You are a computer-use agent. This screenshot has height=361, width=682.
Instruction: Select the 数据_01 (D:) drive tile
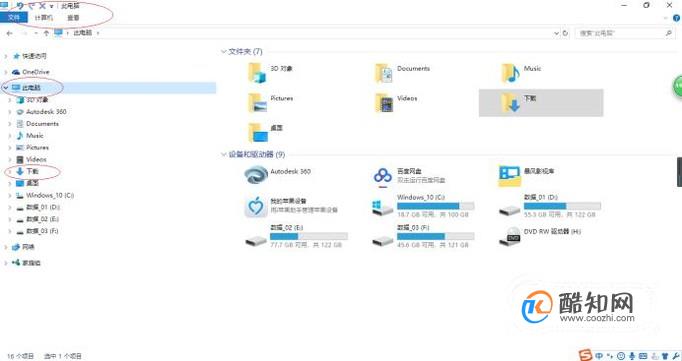tap(550, 206)
